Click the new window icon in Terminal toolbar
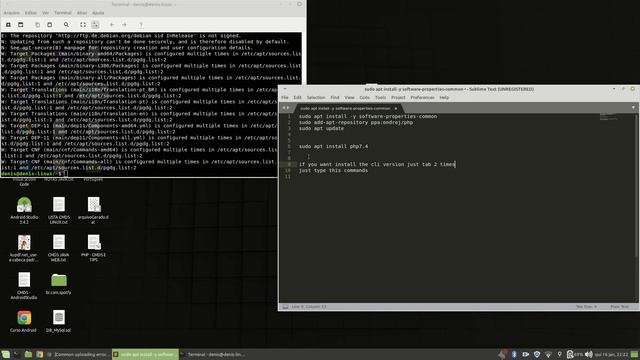The image size is (640, 360). pos(20,25)
